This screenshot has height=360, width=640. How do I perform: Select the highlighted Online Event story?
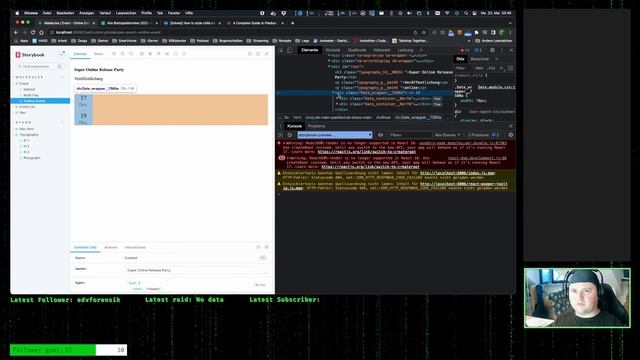click(40, 101)
